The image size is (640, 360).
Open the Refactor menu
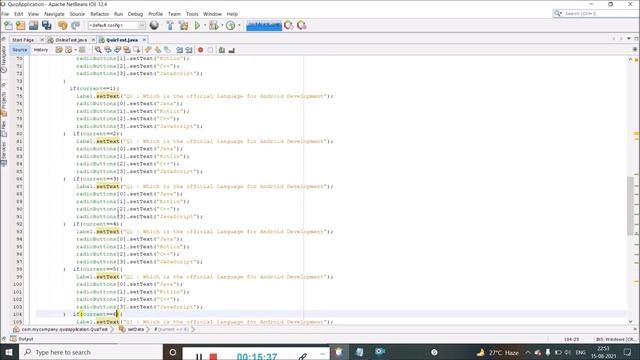pyautogui.click(x=100, y=14)
